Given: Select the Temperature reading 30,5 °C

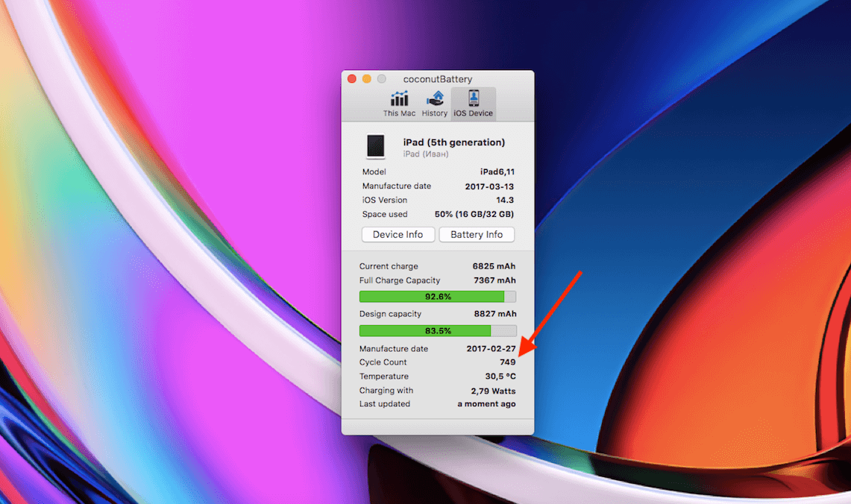Looking at the screenshot, I should point(500,377).
